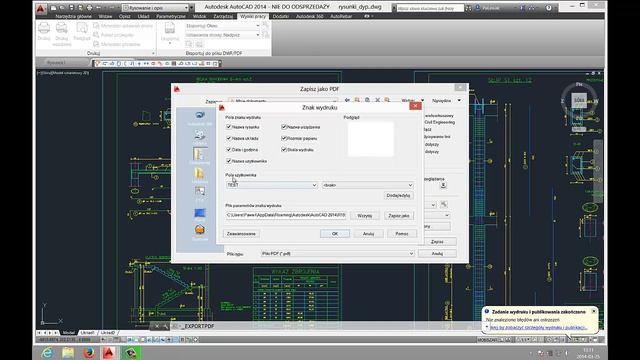Open the TEST user field dropdown
The width and height of the screenshot is (640, 360).
pos(272,185)
